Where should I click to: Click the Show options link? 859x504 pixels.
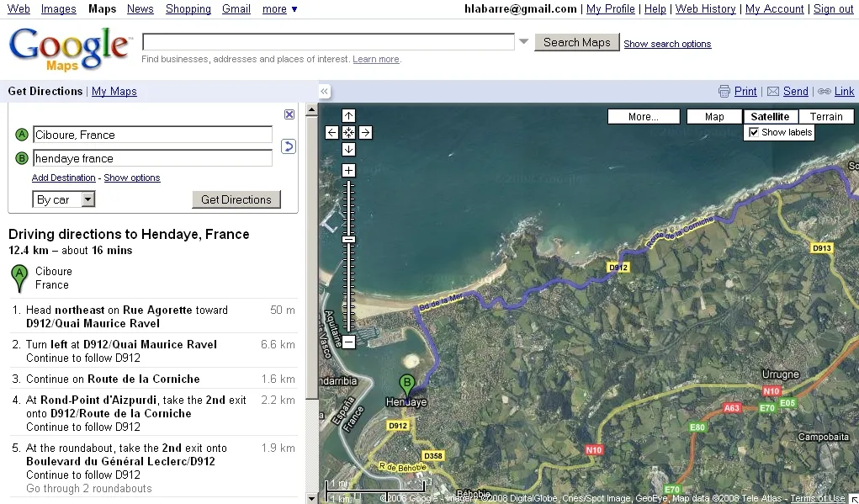pyautogui.click(x=132, y=178)
